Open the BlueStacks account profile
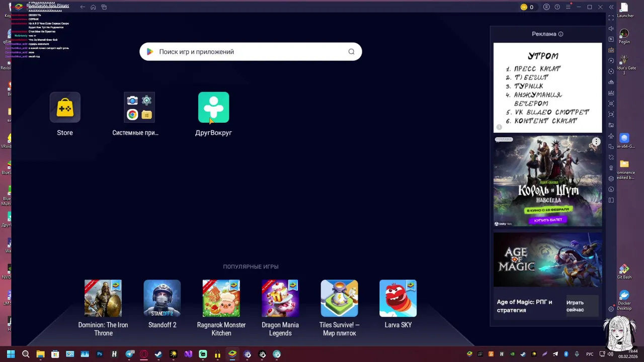 546,7
